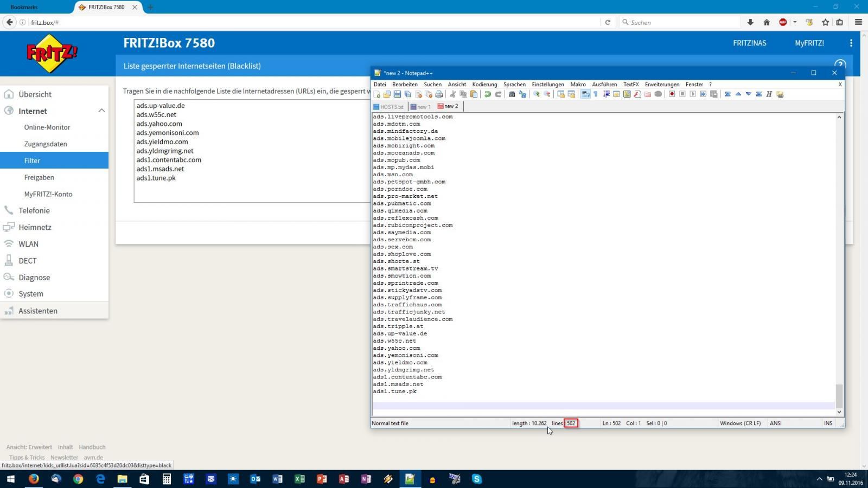Screen dimensions: 868x488
Task: Open a new Firefox tab with plus button
Action: (150, 7)
